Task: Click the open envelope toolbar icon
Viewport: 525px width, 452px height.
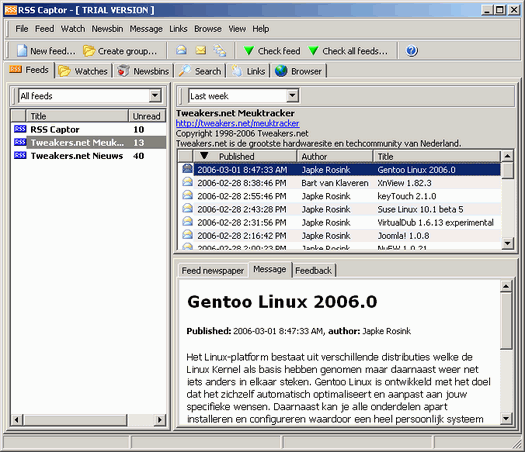Action: 181,51
